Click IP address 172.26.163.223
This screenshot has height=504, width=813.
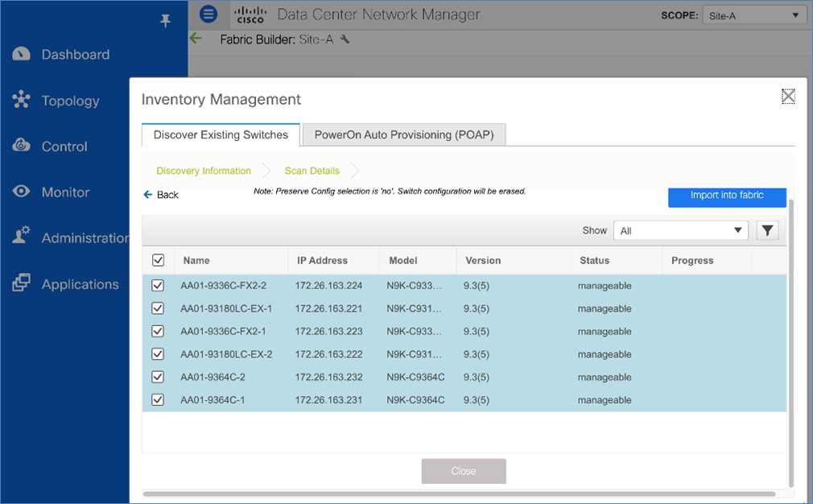pyautogui.click(x=328, y=332)
